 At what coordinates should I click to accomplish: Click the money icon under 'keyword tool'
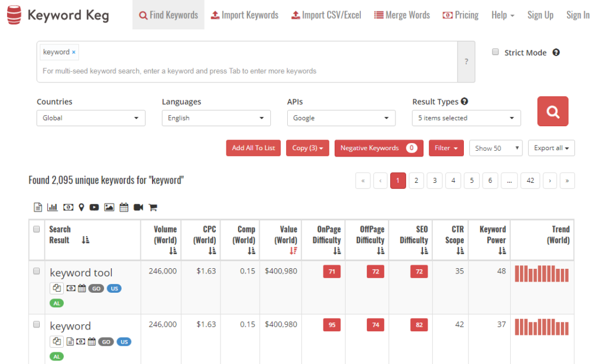[71, 288]
